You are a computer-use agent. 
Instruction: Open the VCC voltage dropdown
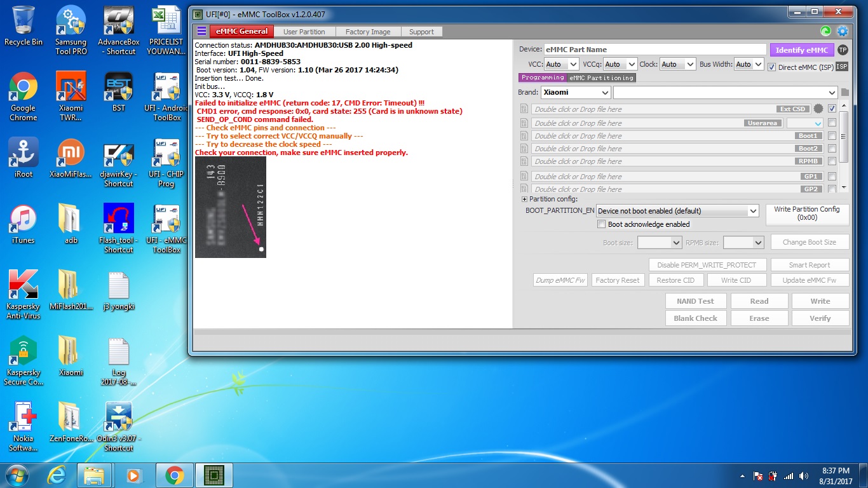pos(562,64)
